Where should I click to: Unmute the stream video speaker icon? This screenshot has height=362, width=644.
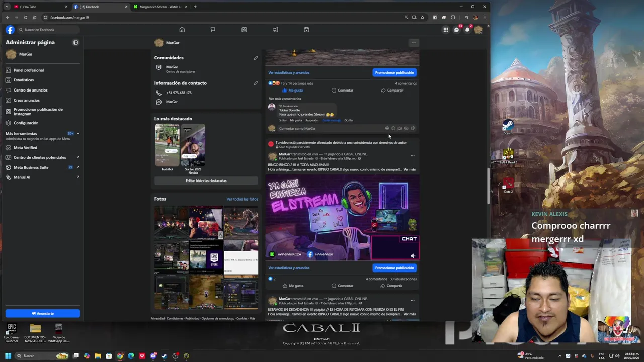coord(413,256)
